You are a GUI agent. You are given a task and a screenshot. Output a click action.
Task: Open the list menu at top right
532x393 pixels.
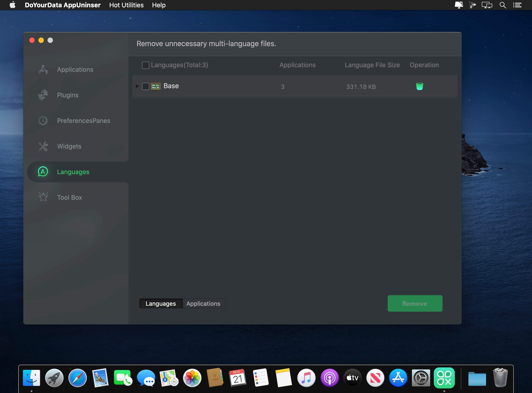(517, 5)
